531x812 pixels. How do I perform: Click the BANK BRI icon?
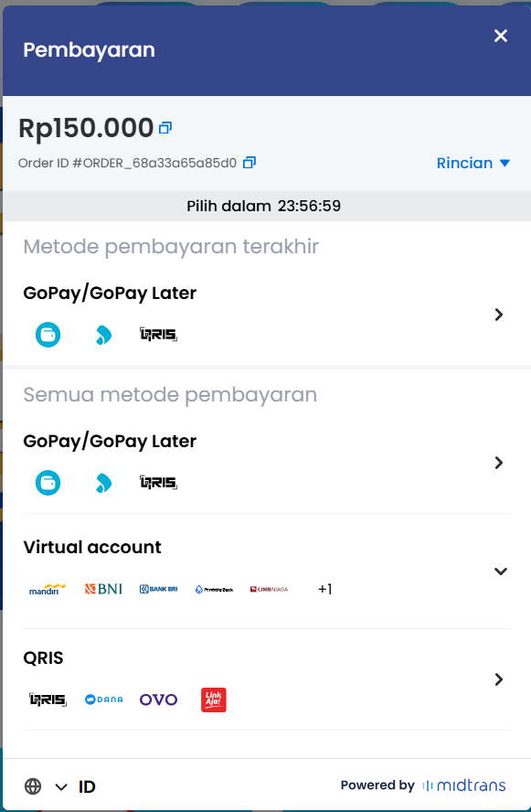click(x=158, y=588)
